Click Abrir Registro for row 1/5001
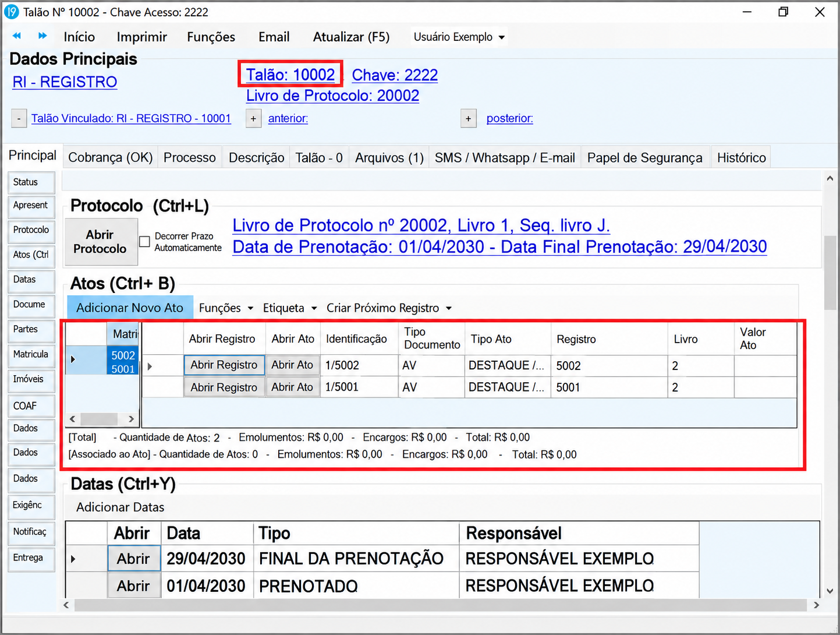This screenshot has height=635, width=840. point(224,387)
